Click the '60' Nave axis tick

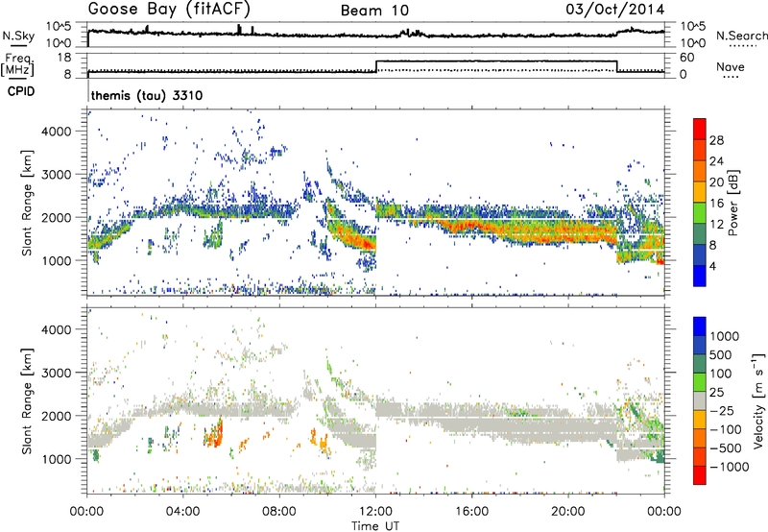[x=686, y=58]
